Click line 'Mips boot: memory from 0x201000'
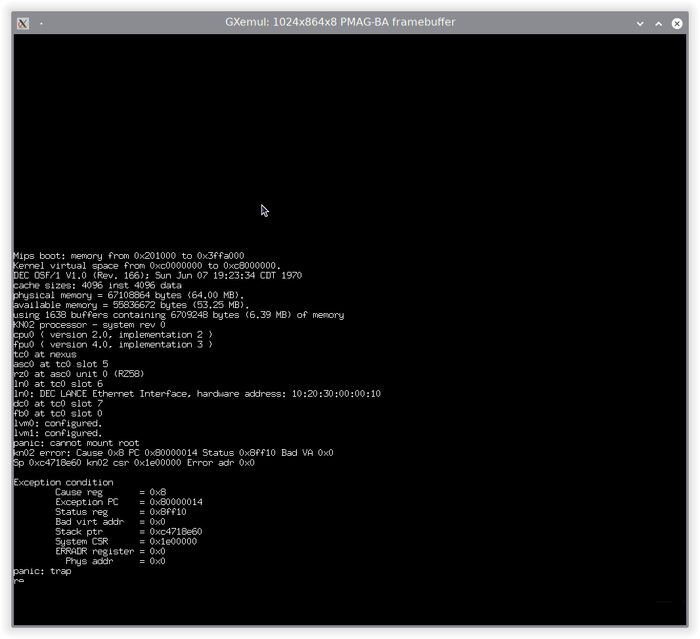Viewport: 700px width, 639px height. pyautogui.click(x=129, y=256)
